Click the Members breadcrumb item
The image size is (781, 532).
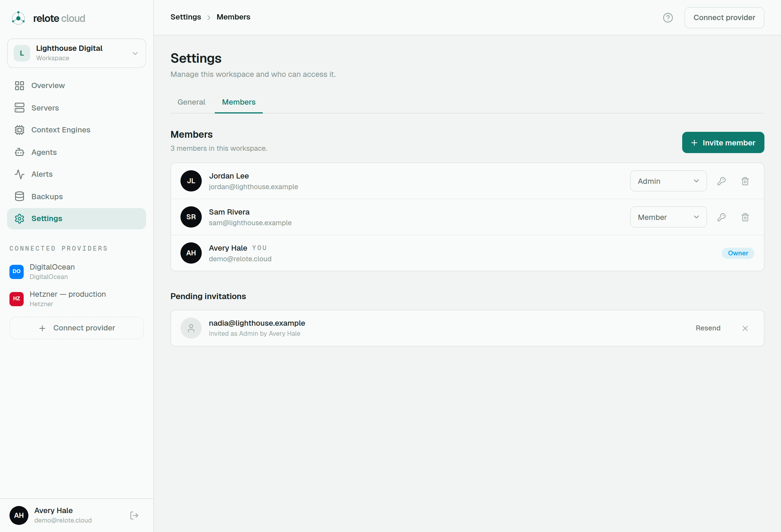click(233, 17)
